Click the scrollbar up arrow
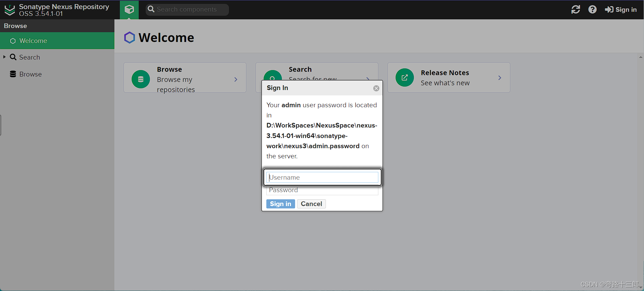Screen dimensions: 644x291 click(x=641, y=57)
